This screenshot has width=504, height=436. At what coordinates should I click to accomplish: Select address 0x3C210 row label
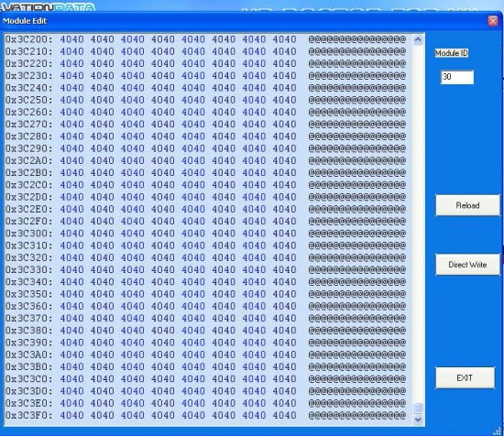point(28,51)
